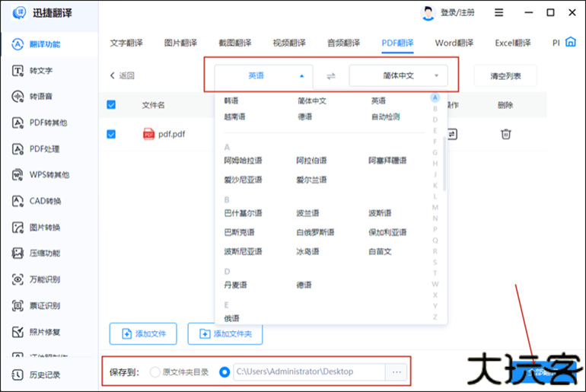Image resolution: width=586 pixels, height=392 pixels.
Task: Click the language list scrollbar thumb
Action: point(444,164)
